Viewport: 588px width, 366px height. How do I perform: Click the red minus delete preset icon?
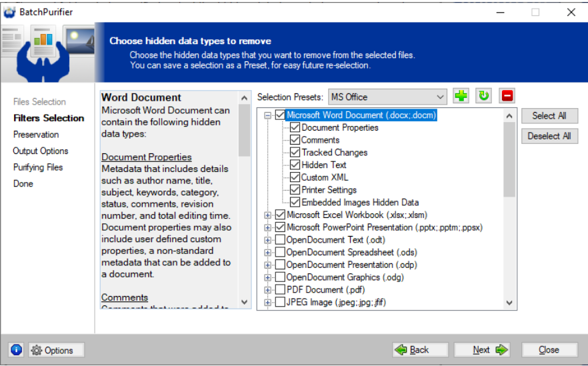tap(507, 96)
